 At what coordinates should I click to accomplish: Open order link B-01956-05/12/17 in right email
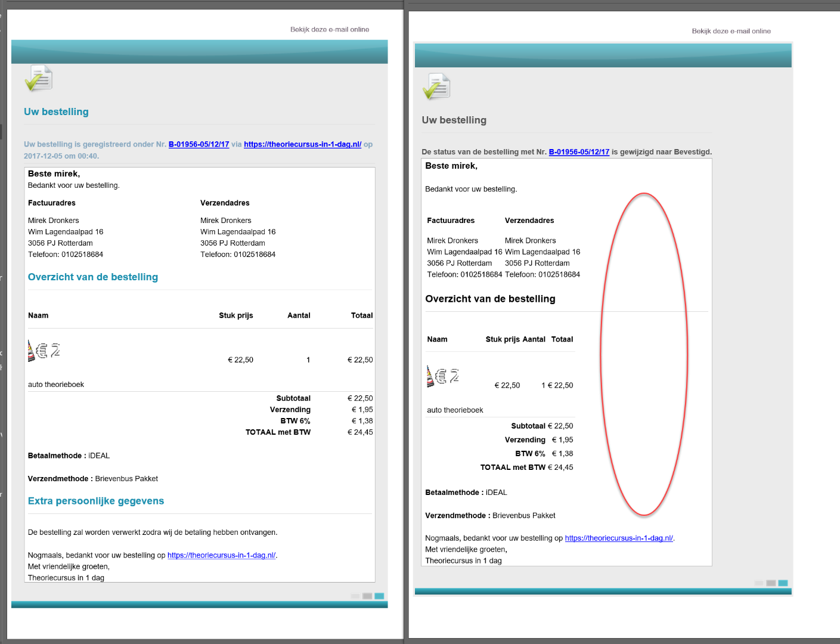pos(579,152)
